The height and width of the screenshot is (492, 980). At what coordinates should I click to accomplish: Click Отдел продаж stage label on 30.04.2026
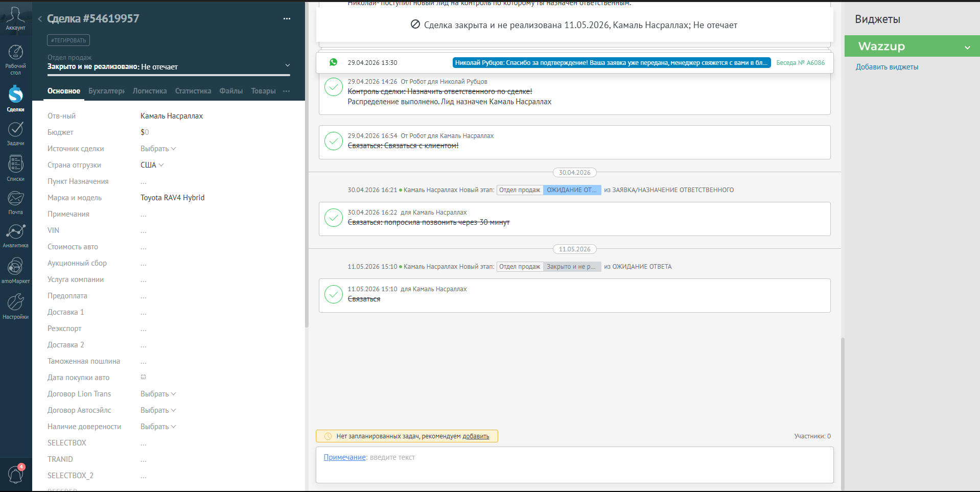click(520, 190)
